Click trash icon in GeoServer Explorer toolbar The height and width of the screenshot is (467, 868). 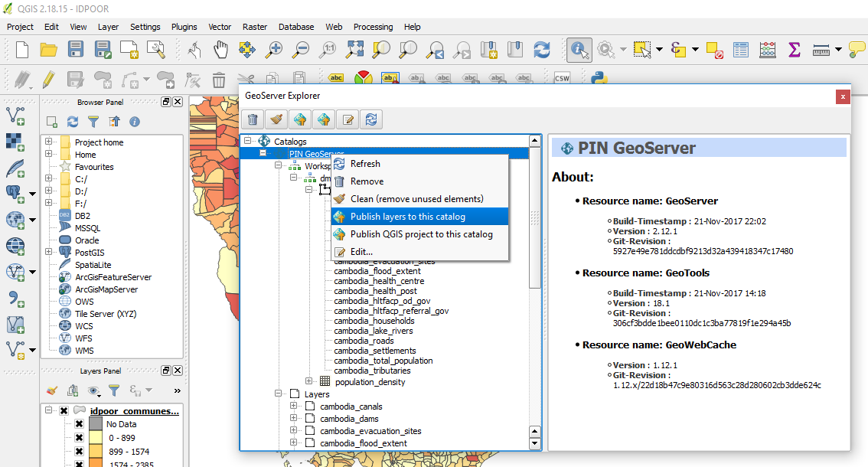pos(253,119)
